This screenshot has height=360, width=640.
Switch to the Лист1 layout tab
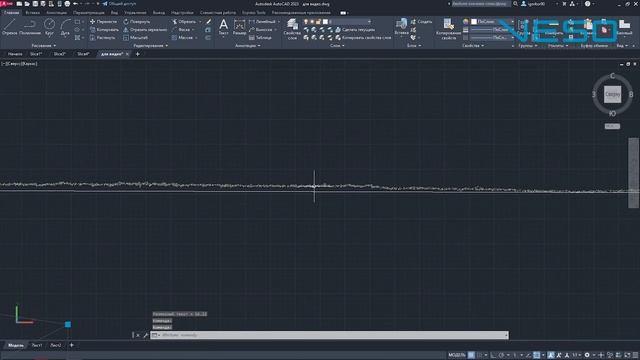pos(37,345)
